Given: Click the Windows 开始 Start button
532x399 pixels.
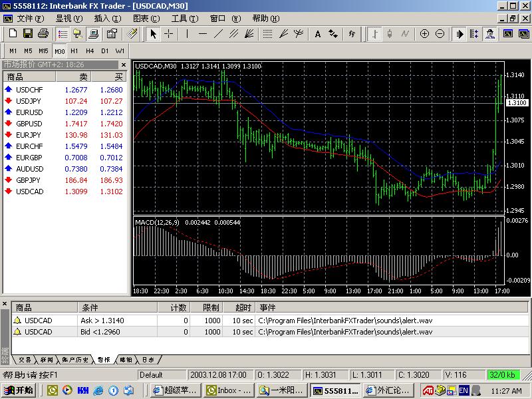Looking at the screenshot, I should 19,390.
